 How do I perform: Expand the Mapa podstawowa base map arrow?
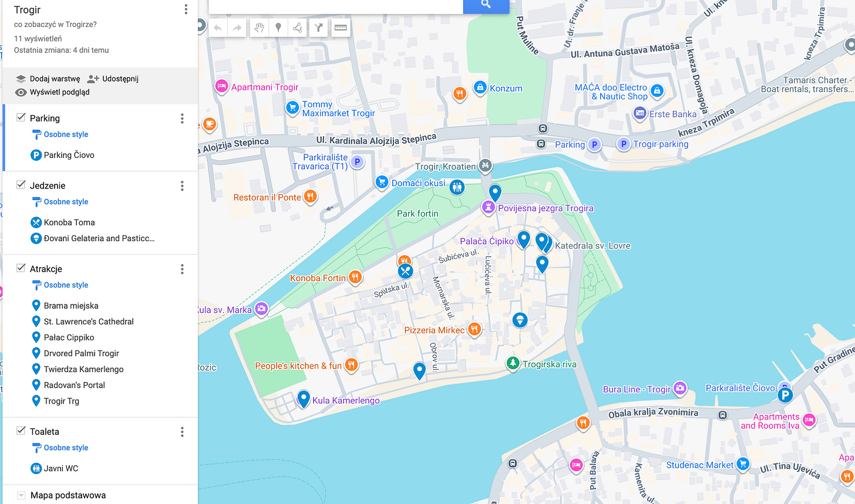(21, 495)
